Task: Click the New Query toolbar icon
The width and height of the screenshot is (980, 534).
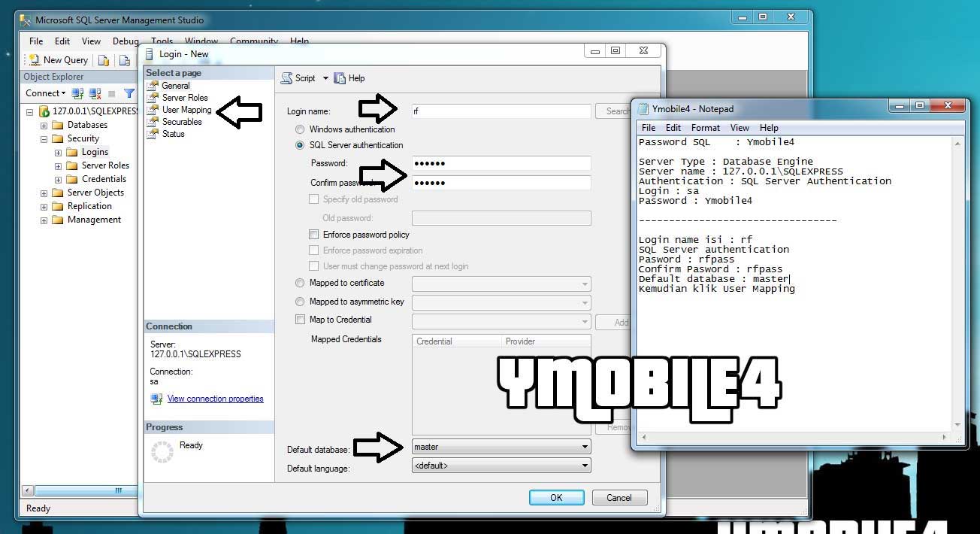Action: (35, 60)
